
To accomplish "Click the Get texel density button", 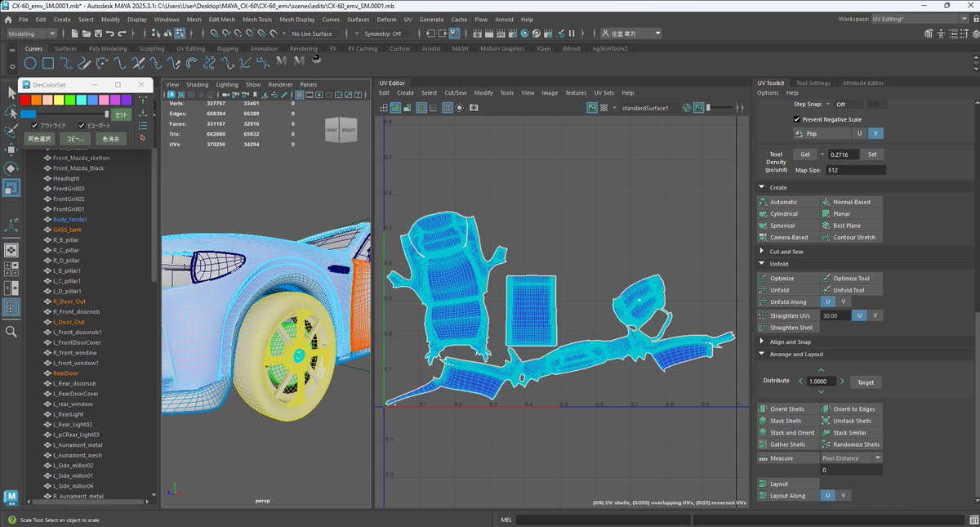I will coord(805,154).
